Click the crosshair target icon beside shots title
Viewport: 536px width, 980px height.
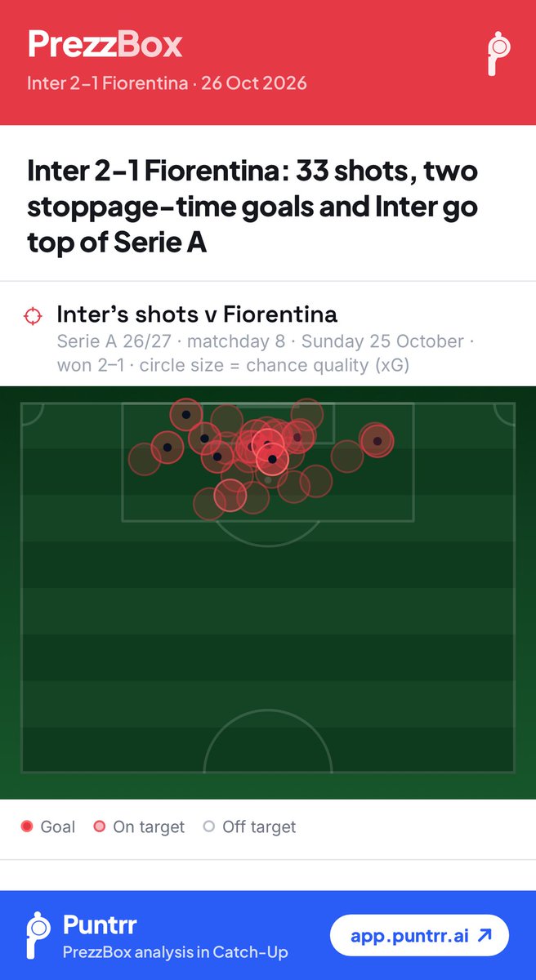[33, 315]
